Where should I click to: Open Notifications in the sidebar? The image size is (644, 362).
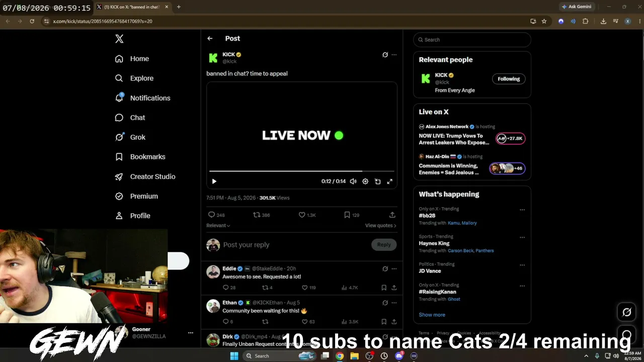point(142,98)
